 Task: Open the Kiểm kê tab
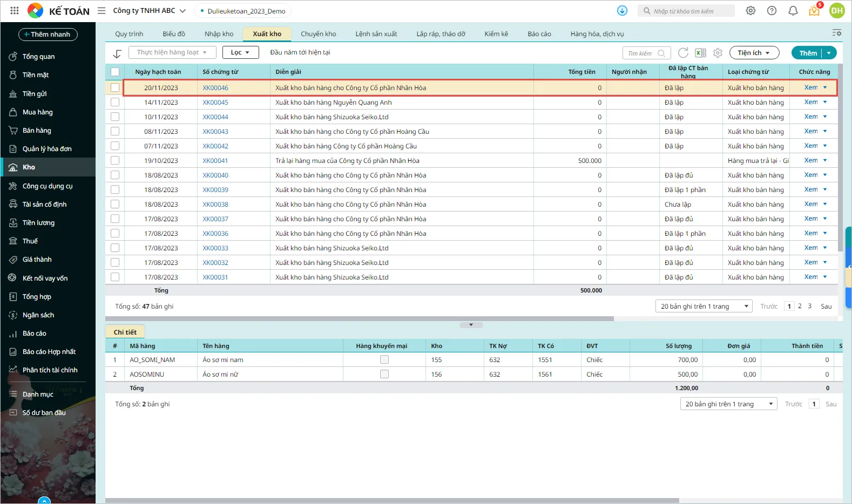pyautogui.click(x=496, y=34)
